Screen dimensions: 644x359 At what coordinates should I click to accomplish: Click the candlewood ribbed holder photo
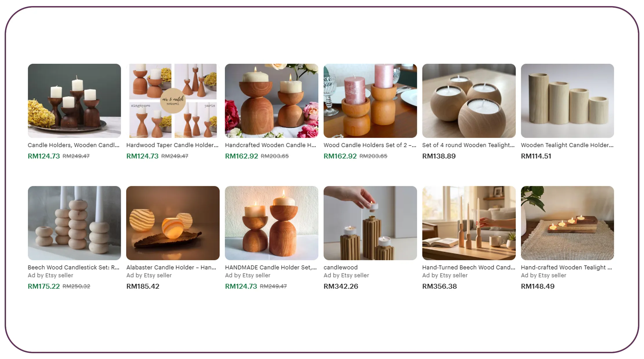coord(370,223)
